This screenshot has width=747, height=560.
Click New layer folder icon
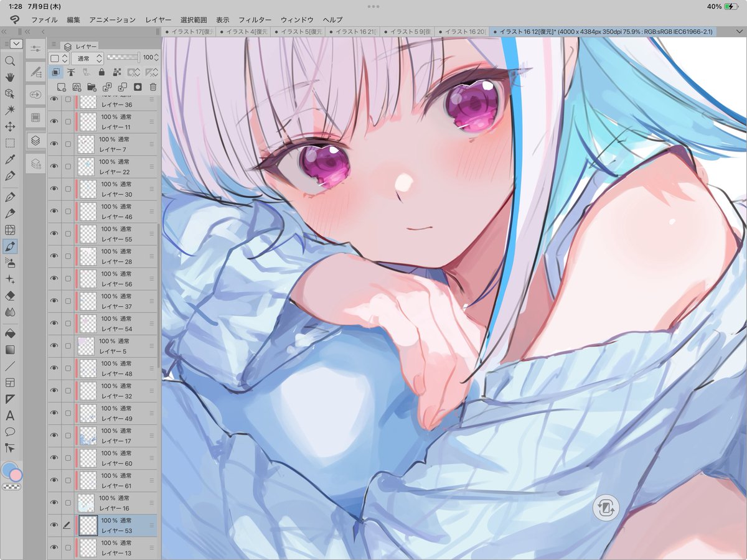click(92, 87)
